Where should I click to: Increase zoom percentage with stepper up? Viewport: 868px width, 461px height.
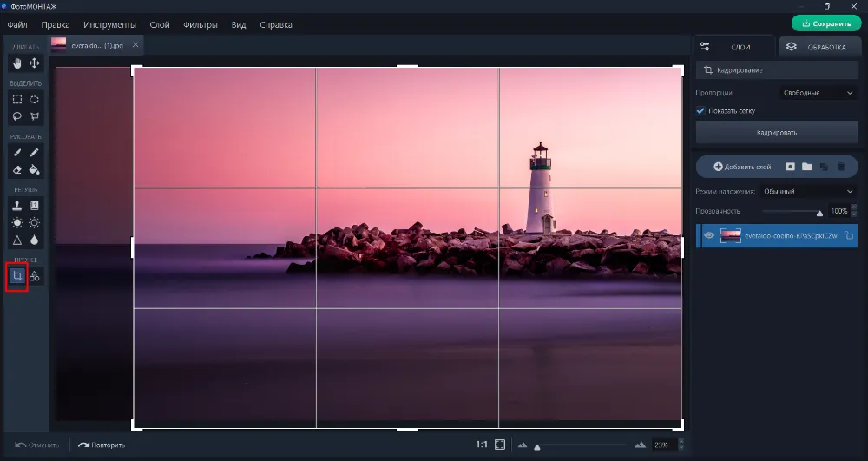point(681,441)
